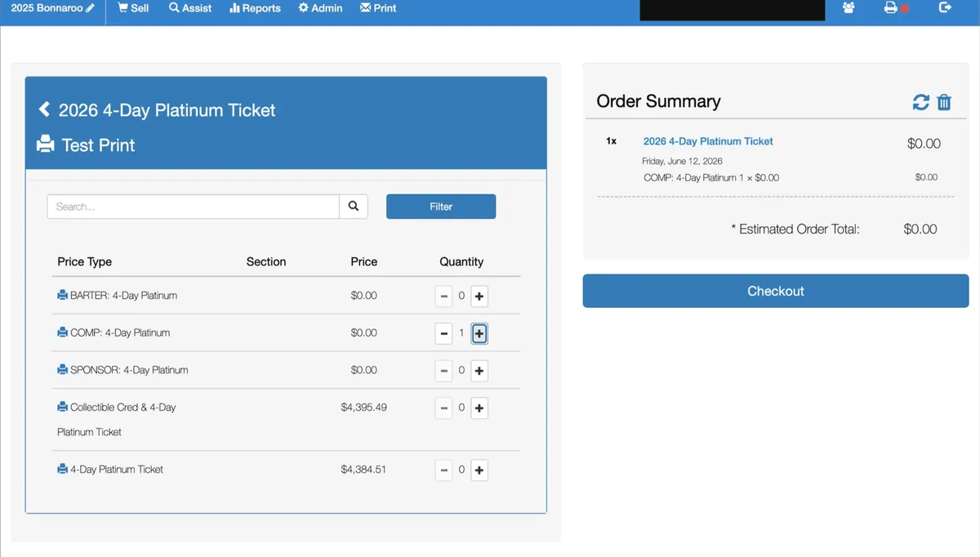This screenshot has height=557, width=980.
Task: Click the Filter button
Action: pyautogui.click(x=441, y=207)
